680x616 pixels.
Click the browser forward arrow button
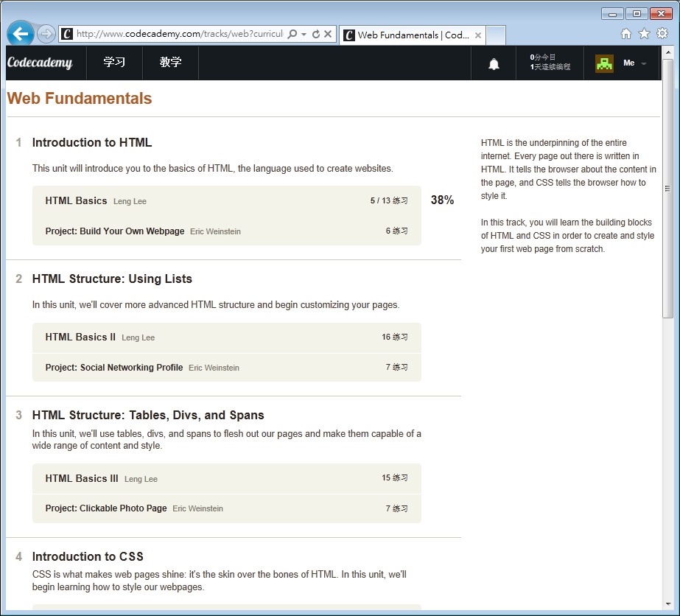[x=46, y=34]
